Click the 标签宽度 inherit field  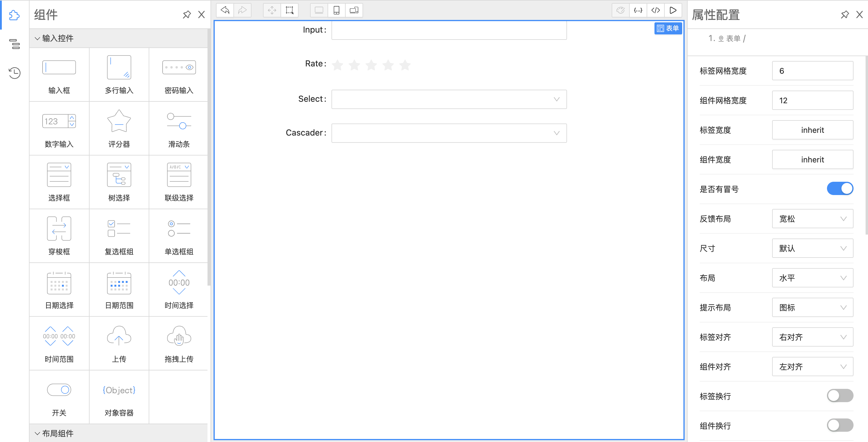coord(813,130)
